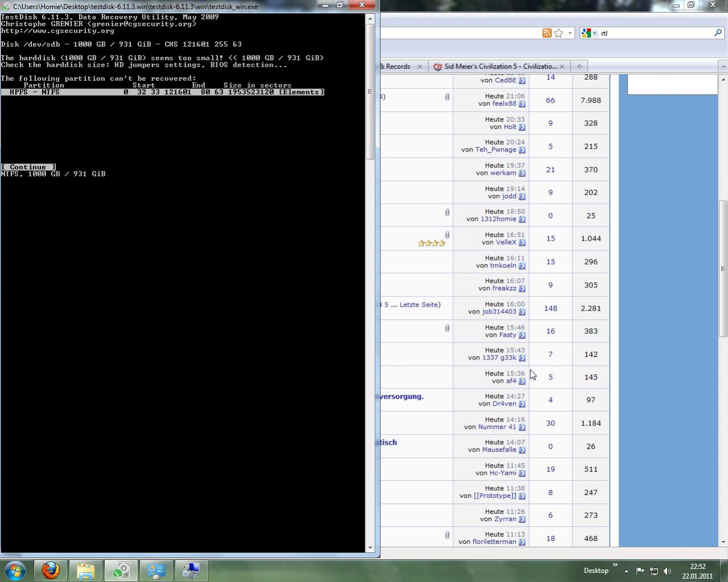
Task: Go to last post by Dr4ven arrow icon
Action: coord(522,404)
